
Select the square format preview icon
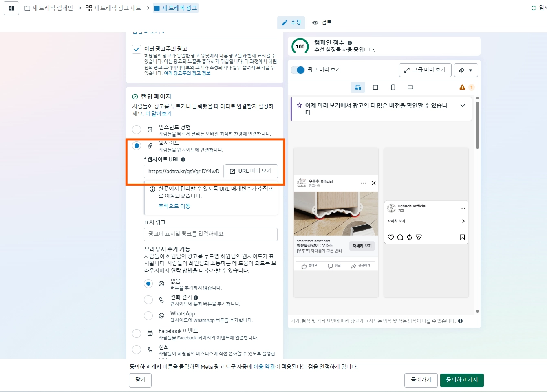point(375,87)
